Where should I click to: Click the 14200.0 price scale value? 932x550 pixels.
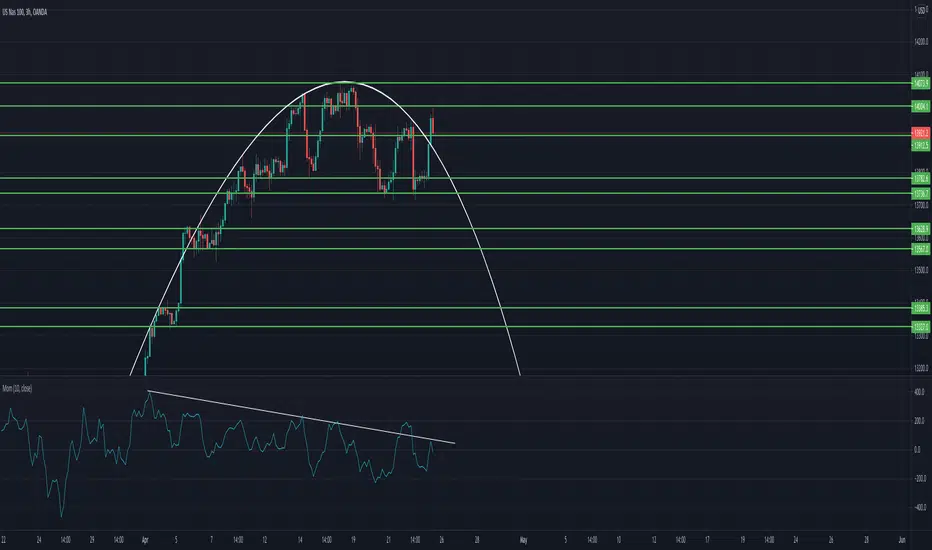(921, 42)
